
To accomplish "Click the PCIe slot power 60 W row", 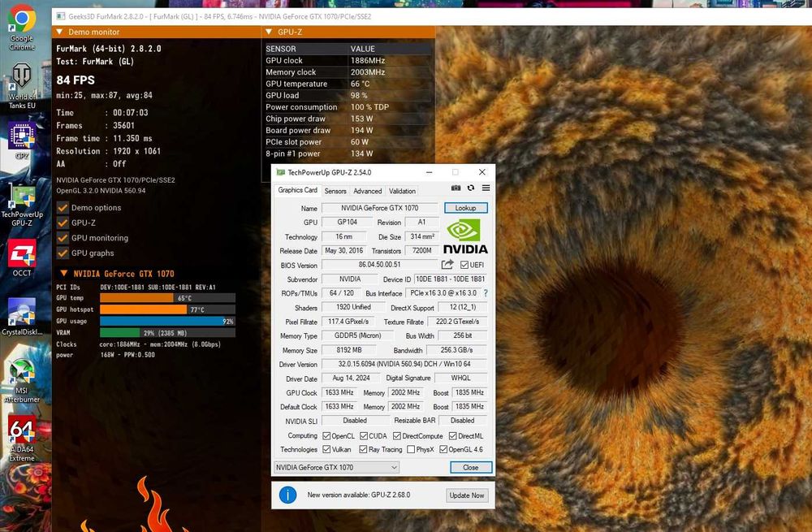I will point(348,142).
